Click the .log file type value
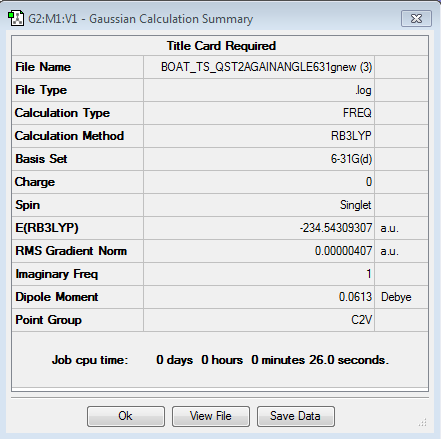The height and width of the screenshot is (439, 441). coord(363,90)
